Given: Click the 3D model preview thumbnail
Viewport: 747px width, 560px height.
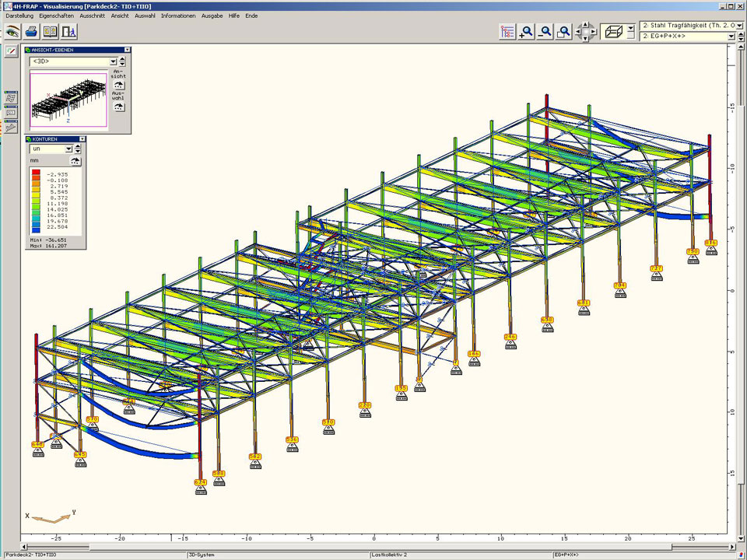Looking at the screenshot, I should tap(68, 100).
